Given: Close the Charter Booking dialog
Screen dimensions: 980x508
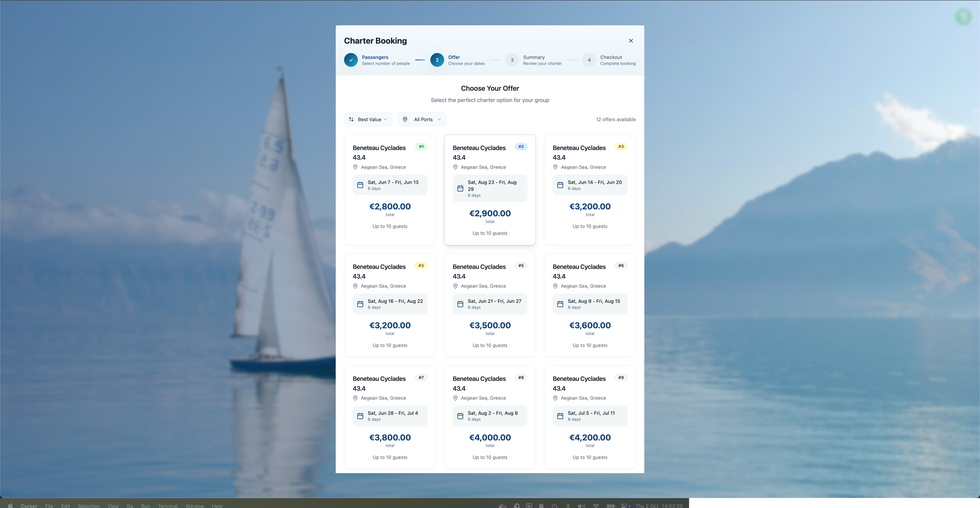Looking at the screenshot, I should [631, 41].
